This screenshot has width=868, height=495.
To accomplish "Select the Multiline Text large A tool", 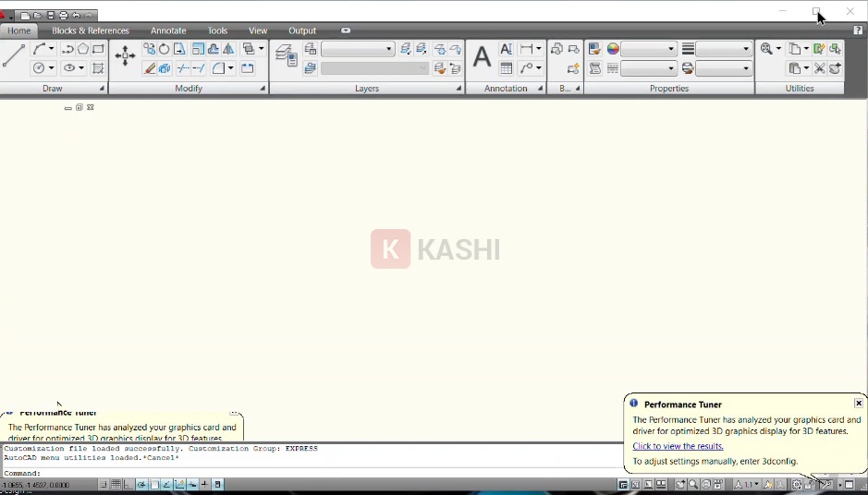I will [482, 56].
